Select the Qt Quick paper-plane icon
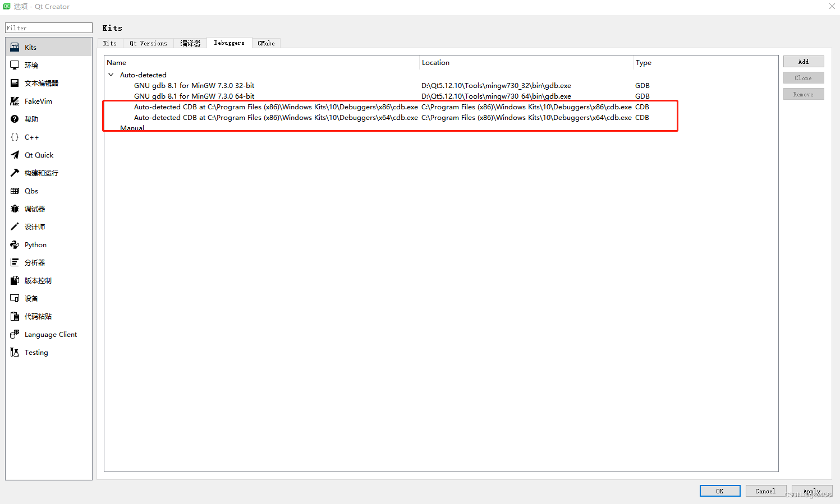Viewport: 840px width, 504px height. (15, 155)
